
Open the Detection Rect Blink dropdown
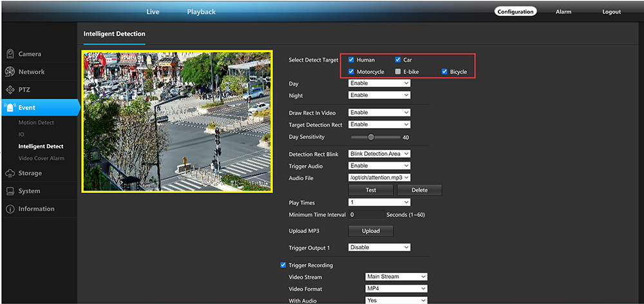pyautogui.click(x=379, y=154)
